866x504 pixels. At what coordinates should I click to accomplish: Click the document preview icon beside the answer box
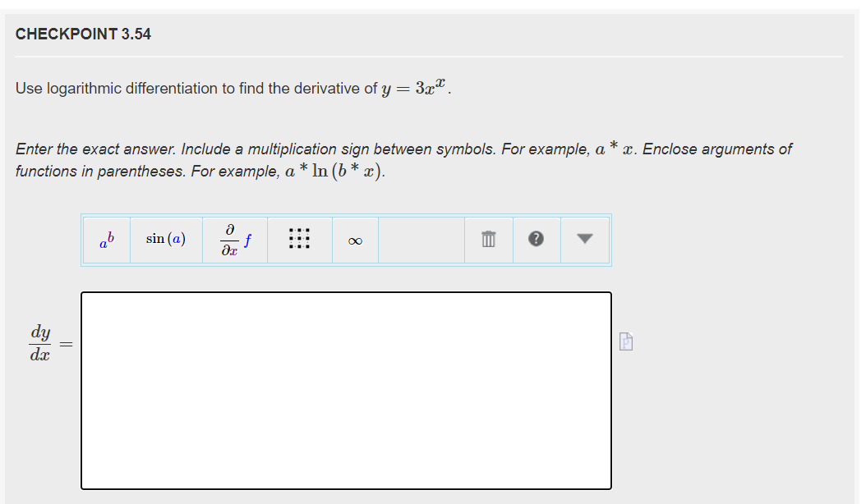coord(625,340)
